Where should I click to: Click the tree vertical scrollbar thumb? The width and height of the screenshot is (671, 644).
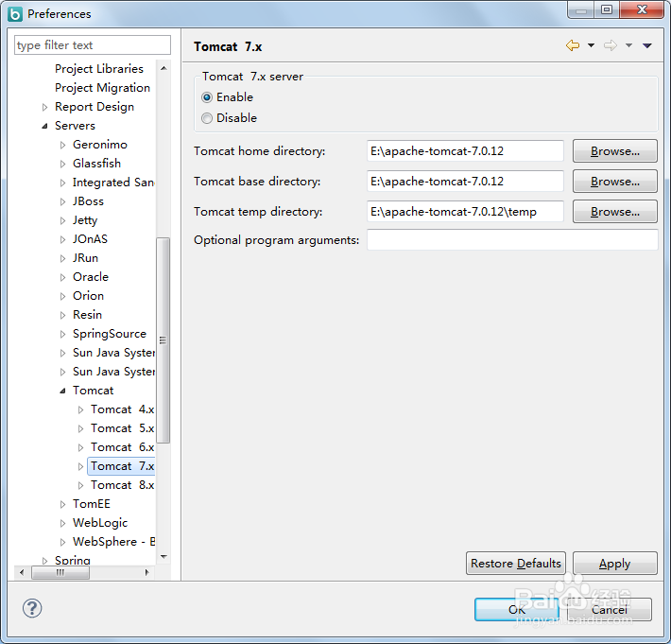(x=163, y=340)
